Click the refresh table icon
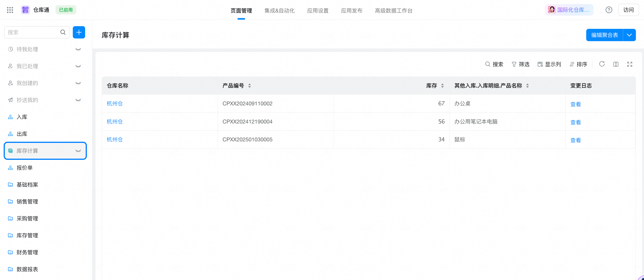 [602, 64]
